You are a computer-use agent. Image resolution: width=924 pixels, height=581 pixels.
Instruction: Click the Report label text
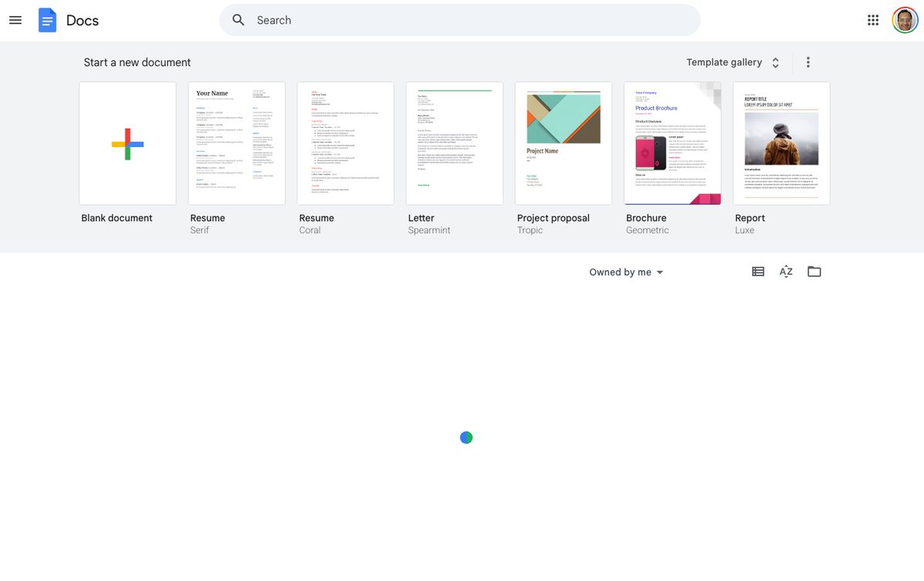click(x=750, y=218)
